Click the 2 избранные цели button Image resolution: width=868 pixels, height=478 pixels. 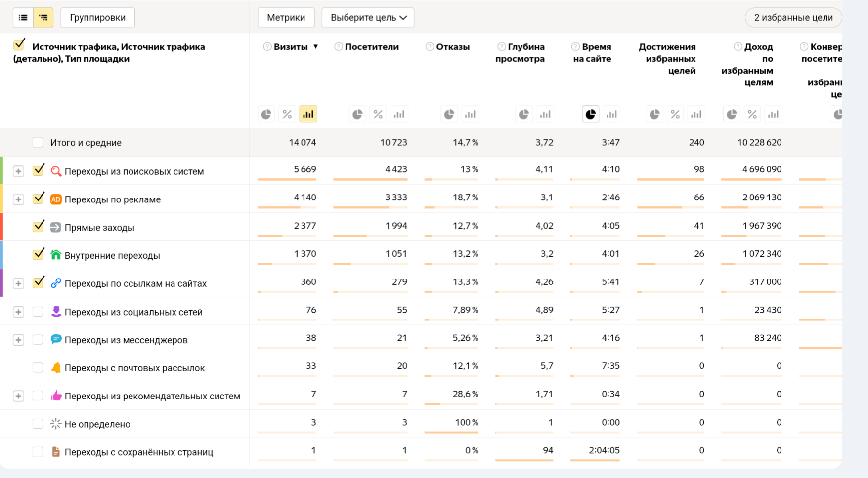point(793,18)
